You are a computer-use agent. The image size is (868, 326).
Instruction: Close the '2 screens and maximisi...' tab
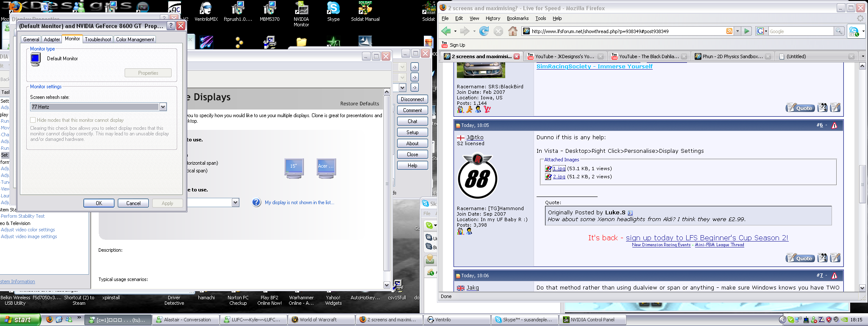[x=517, y=56]
